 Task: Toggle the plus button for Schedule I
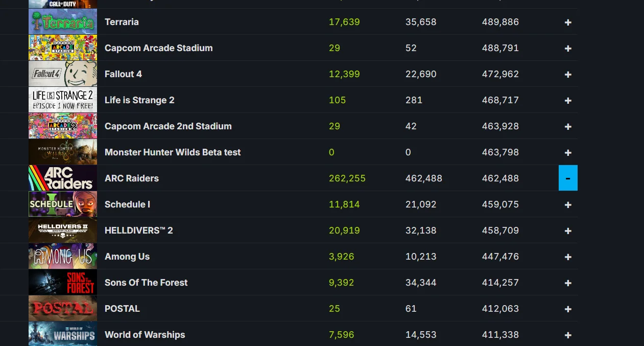pos(568,204)
